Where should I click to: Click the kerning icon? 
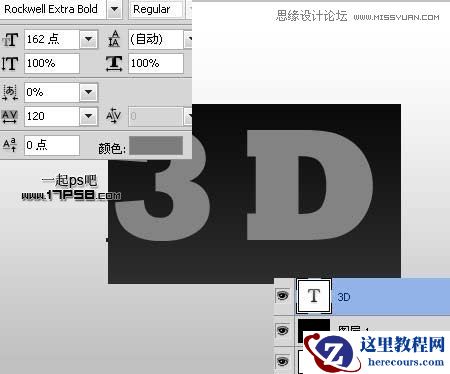pyautogui.click(x=113, y=116)
